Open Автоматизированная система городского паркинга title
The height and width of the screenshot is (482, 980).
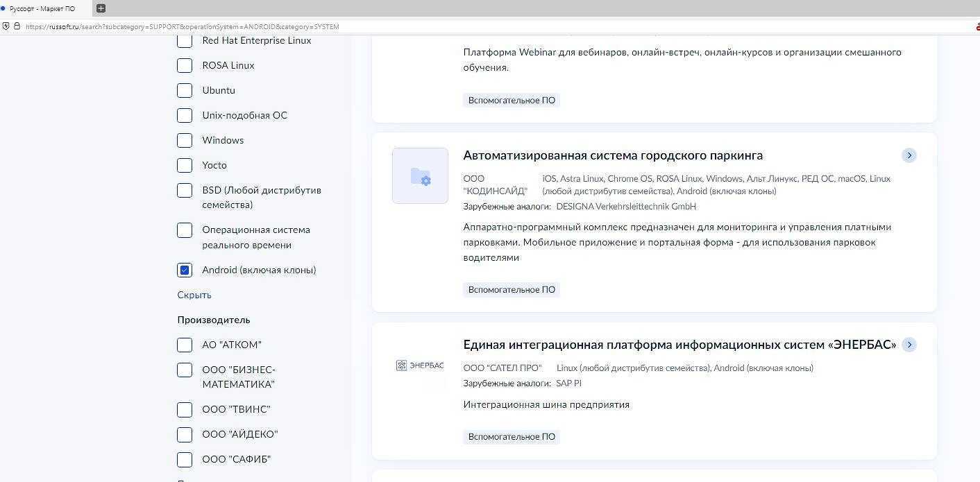click(x=613, y=155)
